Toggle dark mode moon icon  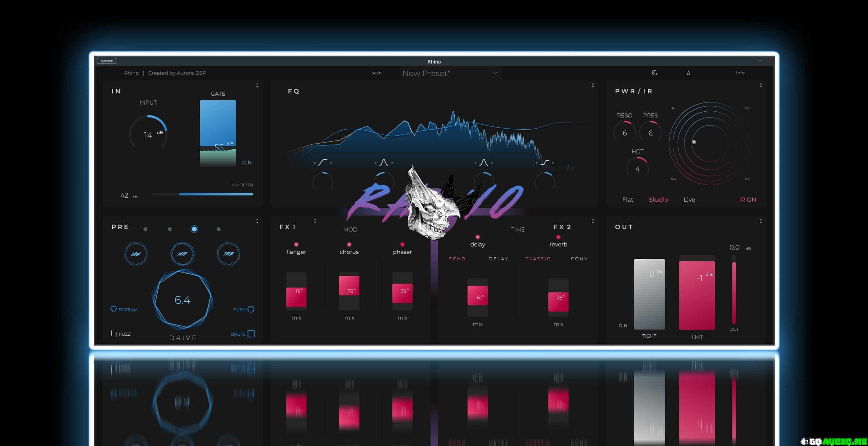click(655, 73)
